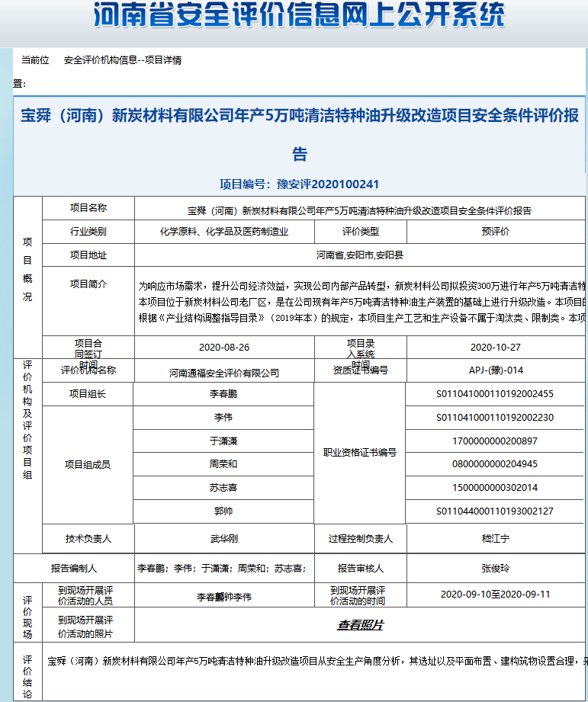Select certificate number S011041000110192002230

(x=495, y=417)
